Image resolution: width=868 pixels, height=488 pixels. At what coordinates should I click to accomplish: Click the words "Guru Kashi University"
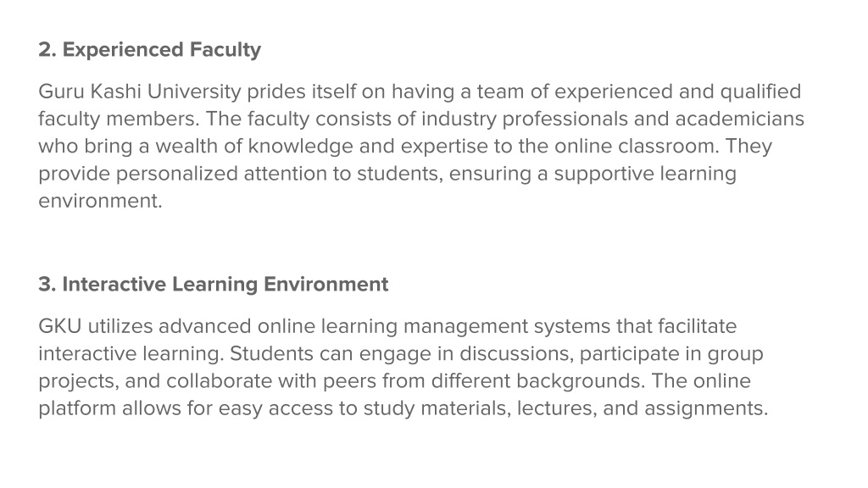pyautogui.click(x=140, y=91)
